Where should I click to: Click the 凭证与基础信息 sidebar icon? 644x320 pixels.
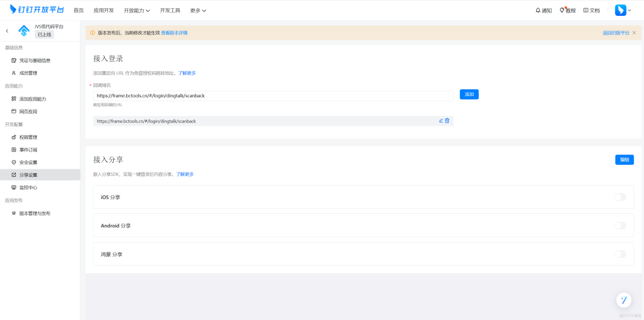click(x=14, y=60)
